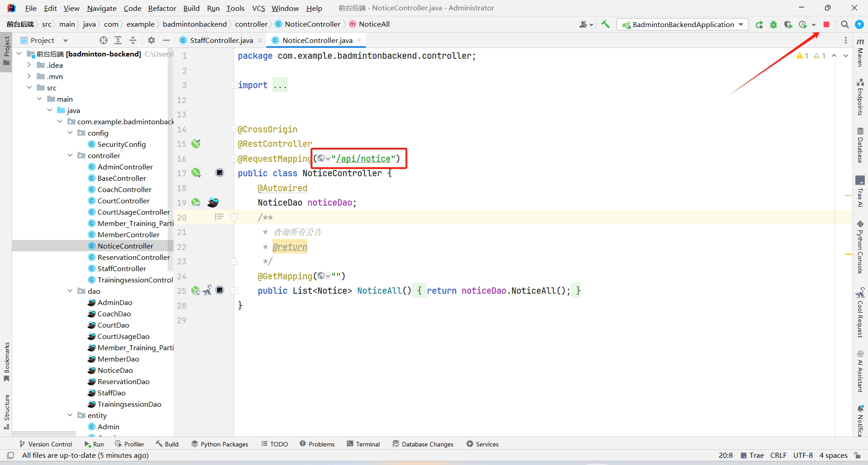This screenshot has height=465, width=868.
Task: Rerun BadmintonBackendApplication with the green rerun icon
Action: click(759, 25)
